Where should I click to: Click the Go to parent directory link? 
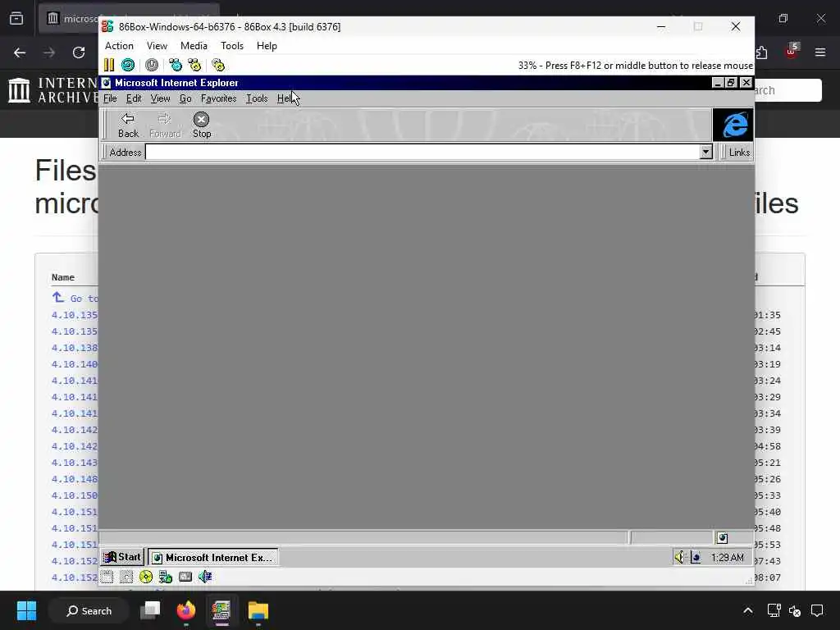click(x=75, y=298)
